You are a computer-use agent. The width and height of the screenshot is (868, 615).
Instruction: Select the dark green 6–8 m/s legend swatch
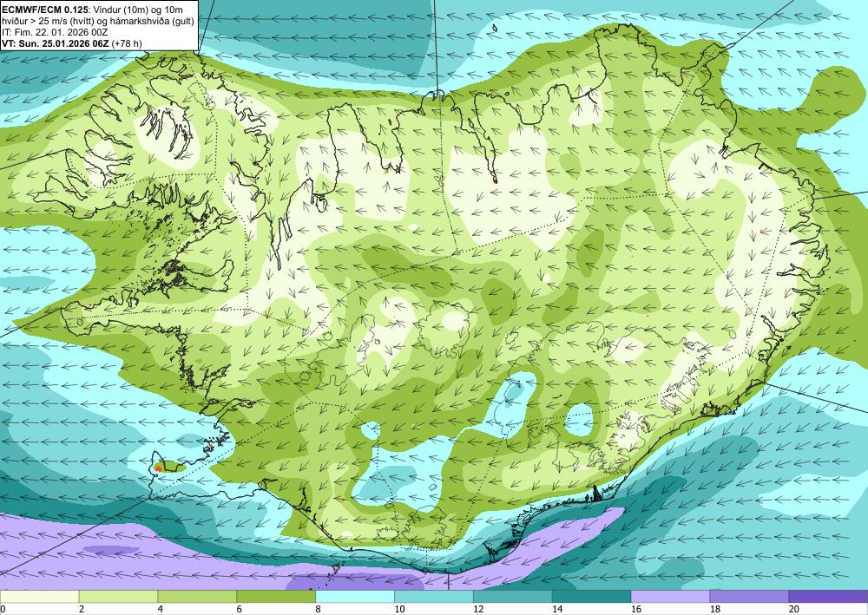[276, 597]
